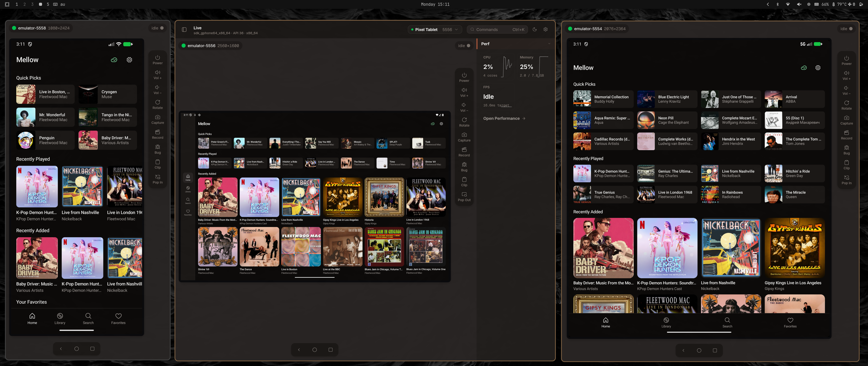Click Clip button in emulator-5554 sidebar
The image size is (868, 366).
846,165
